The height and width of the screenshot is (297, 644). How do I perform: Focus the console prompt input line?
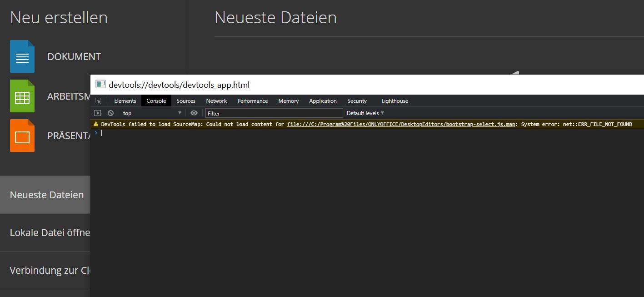368,133
